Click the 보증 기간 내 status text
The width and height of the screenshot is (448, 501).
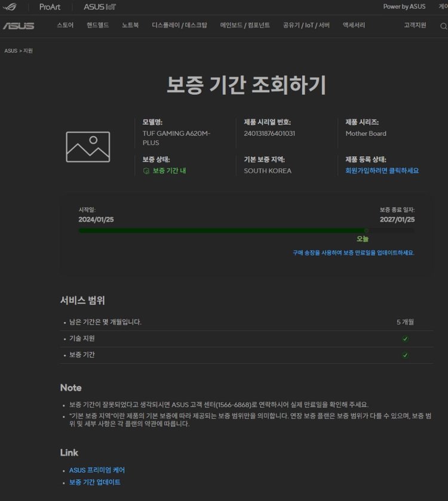(x=169, y=170)
